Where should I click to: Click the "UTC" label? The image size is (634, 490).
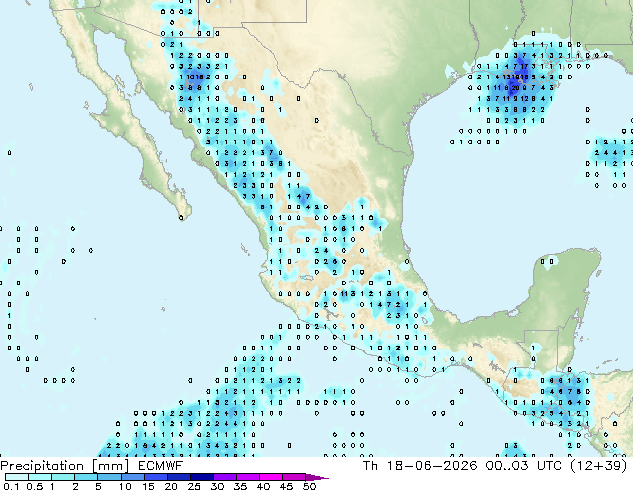point(549,466)
